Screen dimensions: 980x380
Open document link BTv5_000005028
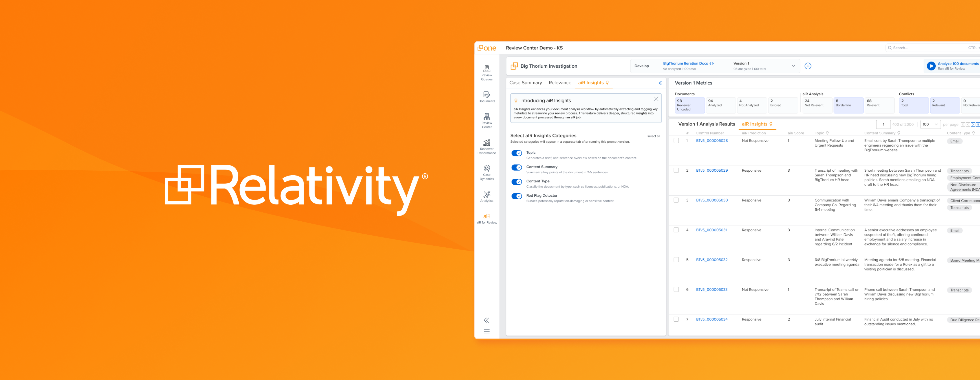coord(711,141)
